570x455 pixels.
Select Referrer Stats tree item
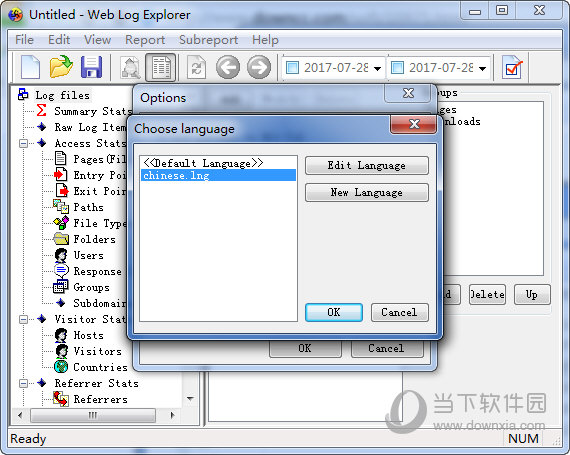97,383
